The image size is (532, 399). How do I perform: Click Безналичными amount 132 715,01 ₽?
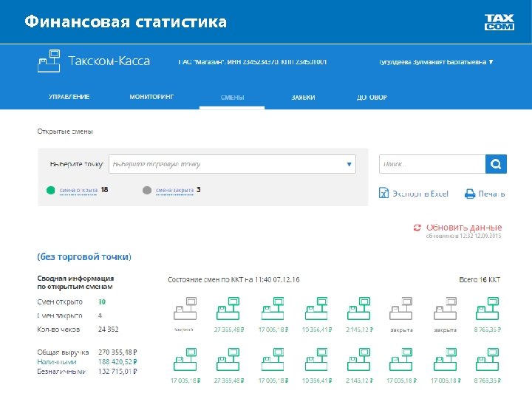point(117,371)
